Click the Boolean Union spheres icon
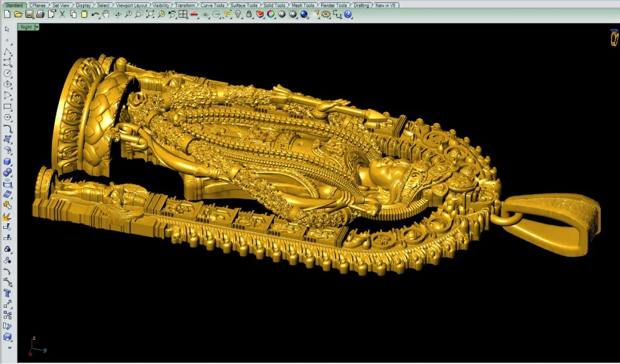 [7, 172]
